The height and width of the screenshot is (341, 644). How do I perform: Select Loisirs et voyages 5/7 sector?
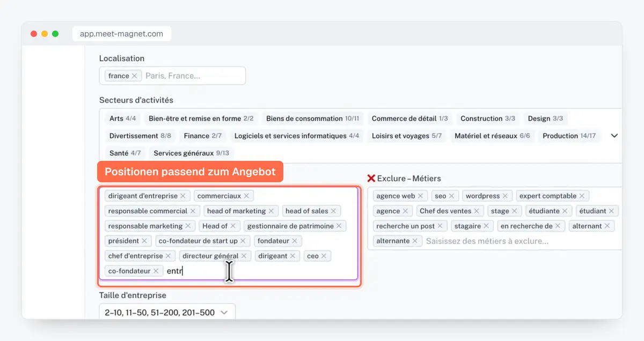[x=407, y=136]
